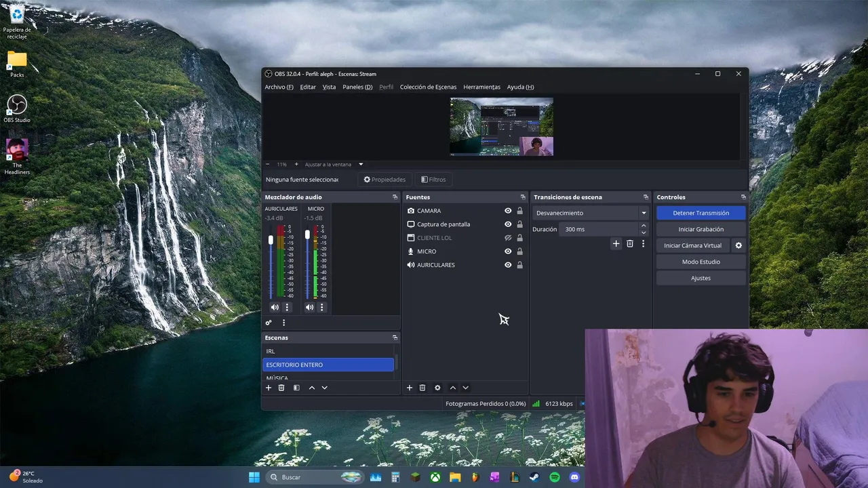This screenshot has width=868, height=488.
Task: Undock the Fuentes panel
Action: click(523, 197)
